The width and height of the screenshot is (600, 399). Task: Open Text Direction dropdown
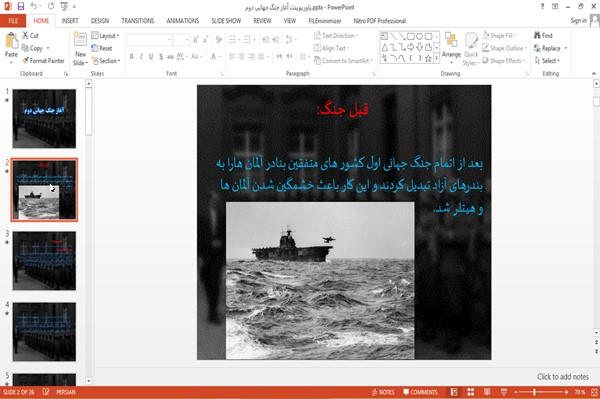coord(336,36)
